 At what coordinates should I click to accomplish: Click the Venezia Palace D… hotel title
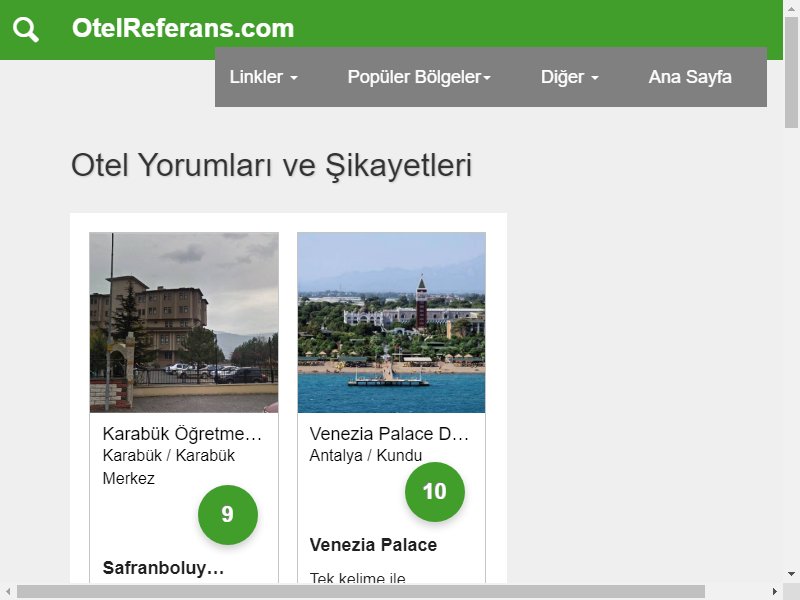coord(389,434)
